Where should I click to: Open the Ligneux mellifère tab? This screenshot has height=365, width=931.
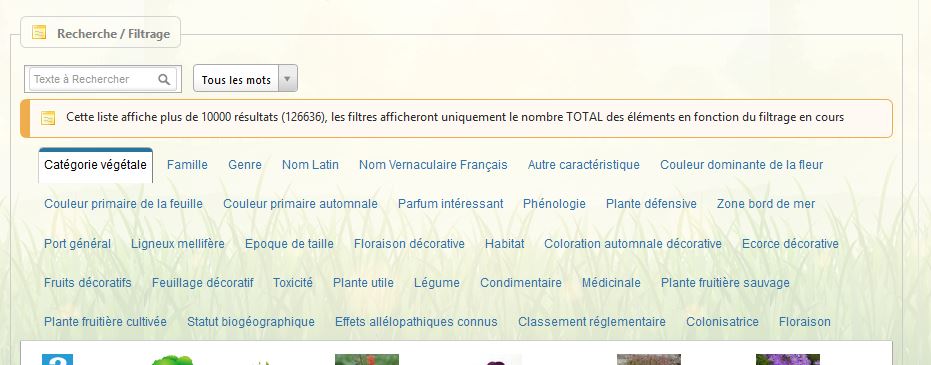pos(178,244)
